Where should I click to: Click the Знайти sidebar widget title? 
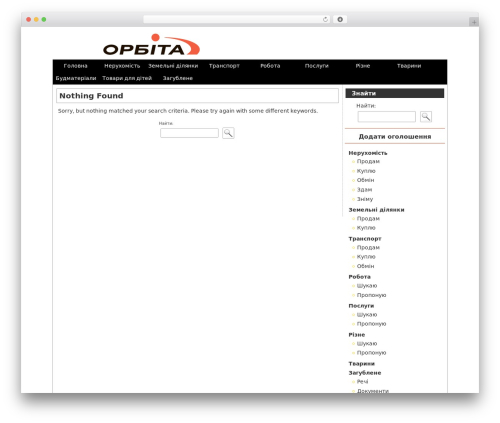[x=364, y=94]
